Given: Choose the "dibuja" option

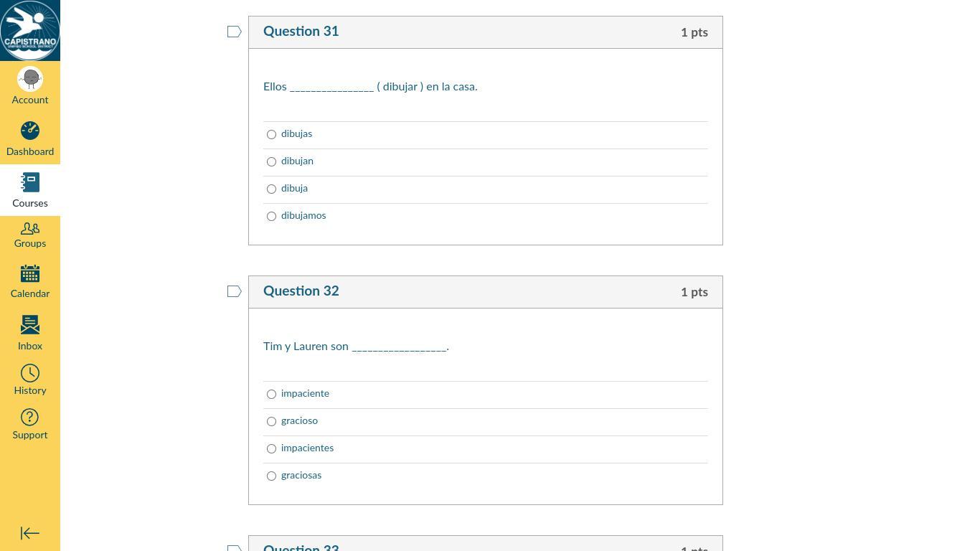Looking at the screenshot, I should click(x=271, y=189).
